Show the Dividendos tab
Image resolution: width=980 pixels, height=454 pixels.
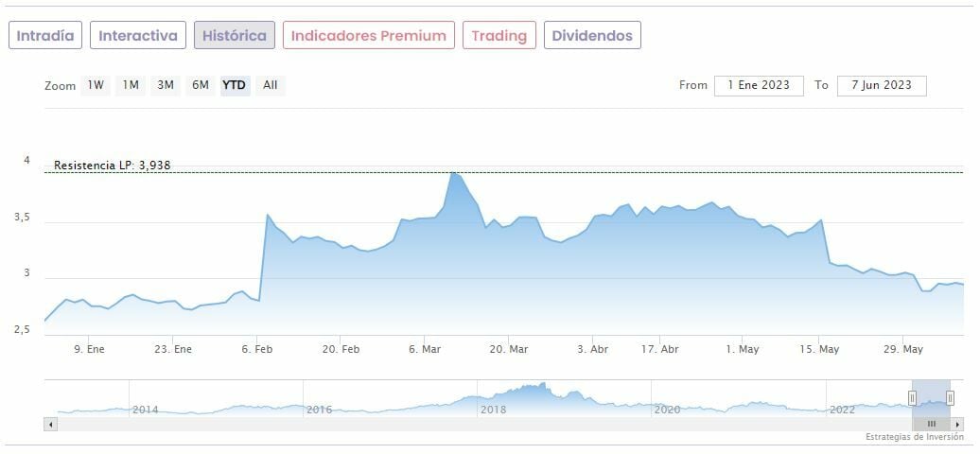593,36
